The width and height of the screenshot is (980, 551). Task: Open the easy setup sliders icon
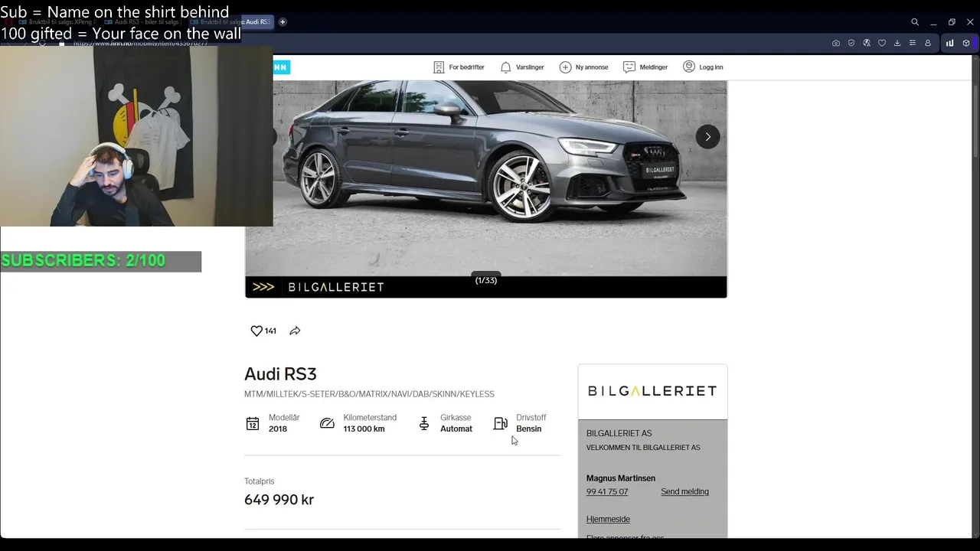coord(913,43)
